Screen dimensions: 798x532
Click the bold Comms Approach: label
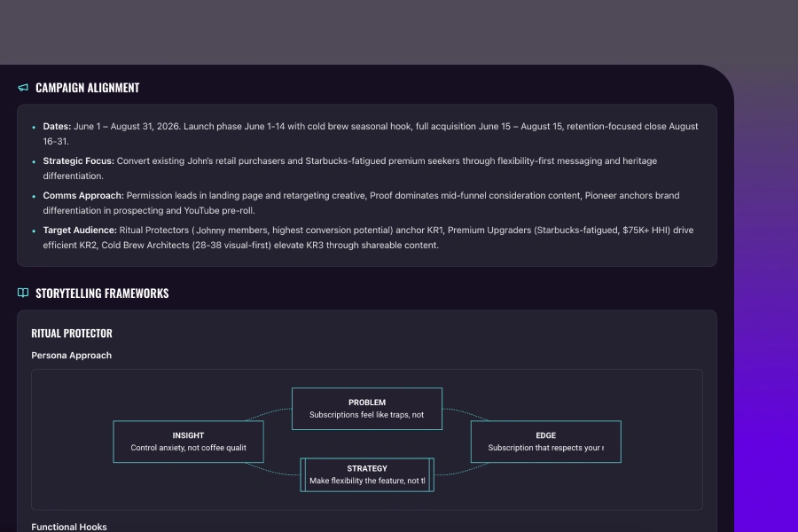pyautogui.click(x=83, y=195)
